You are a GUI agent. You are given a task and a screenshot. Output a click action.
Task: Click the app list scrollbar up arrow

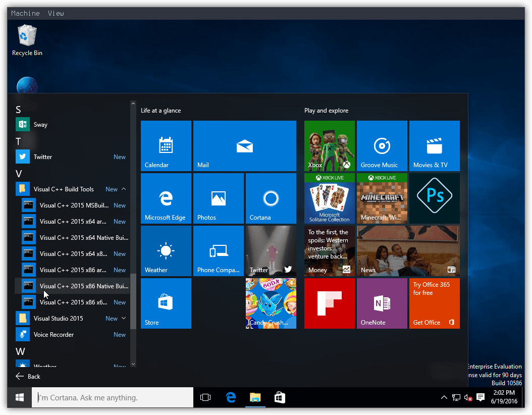point(133,103)
